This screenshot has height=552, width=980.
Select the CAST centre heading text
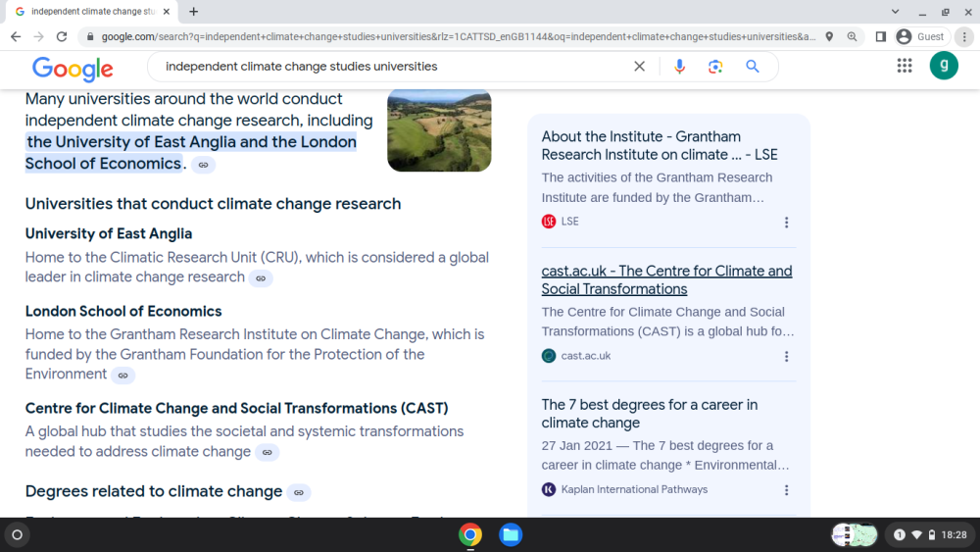point(236,408)
